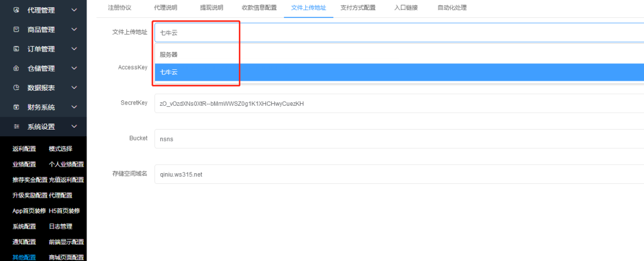Screen dimensions: 644x261
Task: Switch to the 收款信息配置 tab
Action: tap(259, 7)
